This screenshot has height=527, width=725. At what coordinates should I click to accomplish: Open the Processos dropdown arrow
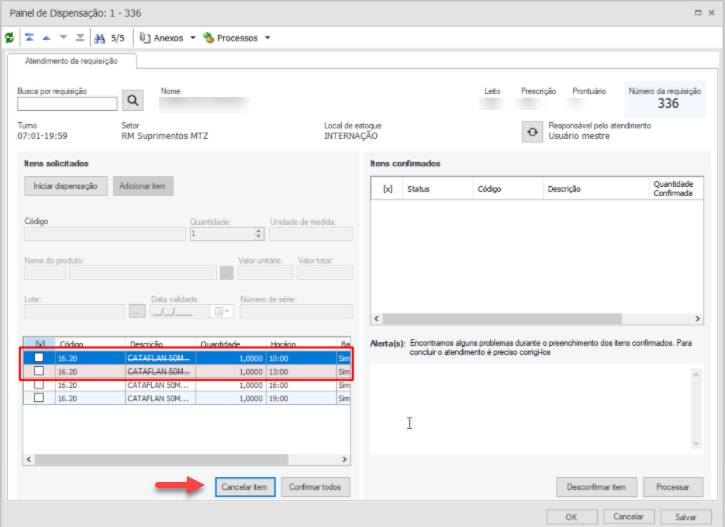click(267, 37)
